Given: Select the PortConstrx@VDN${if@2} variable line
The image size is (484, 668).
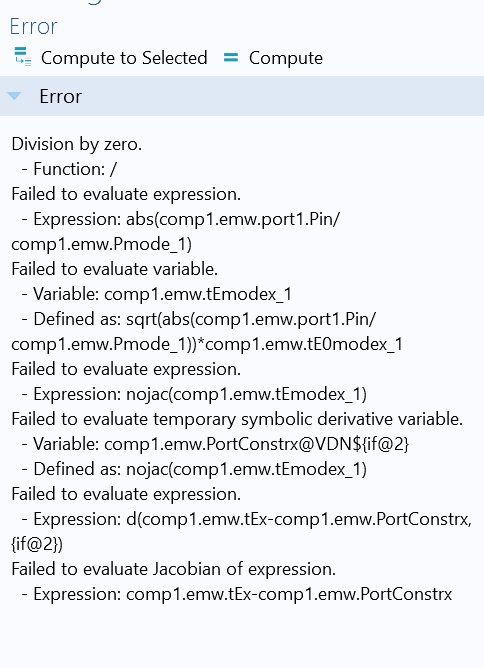Looking at the screenshot, I should (215, 444).
